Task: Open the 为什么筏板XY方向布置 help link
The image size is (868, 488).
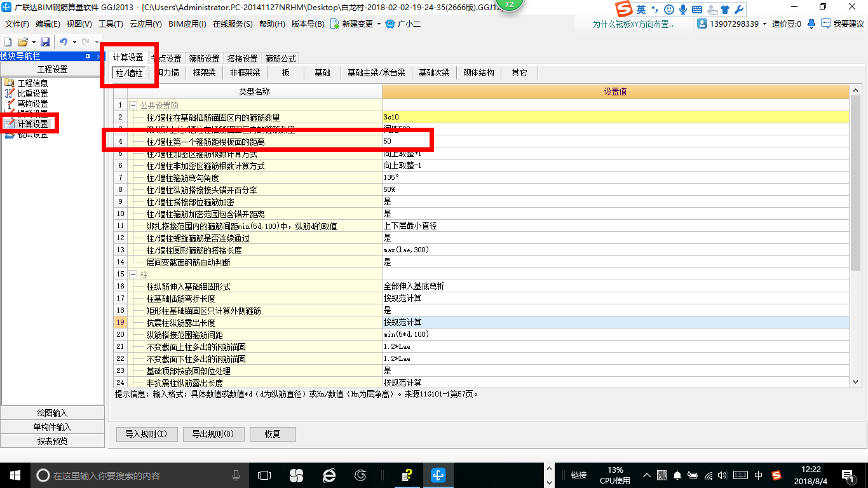Action: click(x=633, y=24)
